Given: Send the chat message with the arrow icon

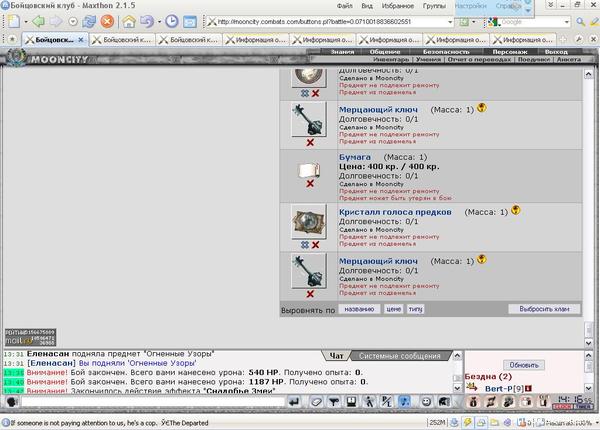Looking at the screenshot, I should click(x=294, y=402).
